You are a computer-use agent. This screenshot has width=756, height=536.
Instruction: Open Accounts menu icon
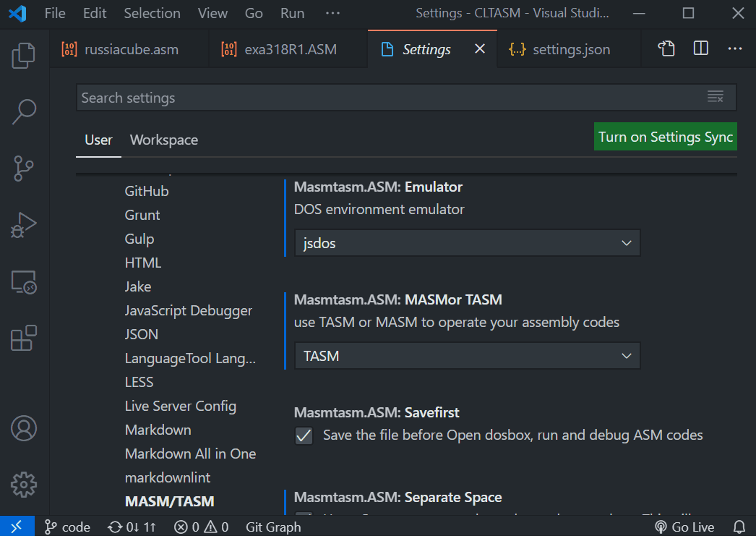click(x=23, y=428)
